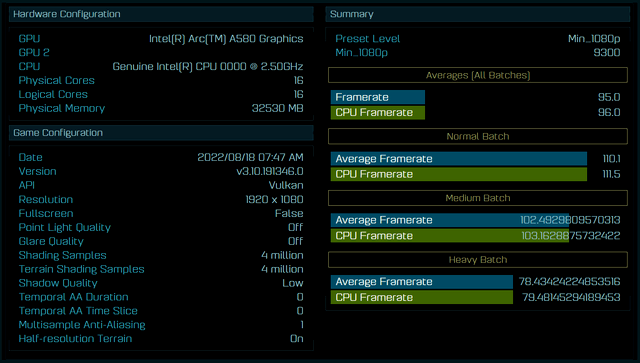The height and width of the screenshot is (363, 640).
Task: Click the Min_1080p score 9300
Action: coord(607,53)
